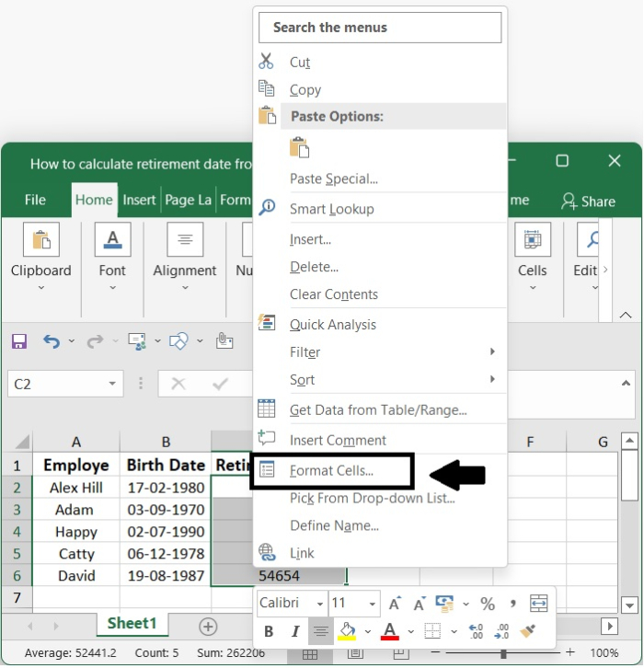Collapse the ribbon with the caret

point(626,315)
